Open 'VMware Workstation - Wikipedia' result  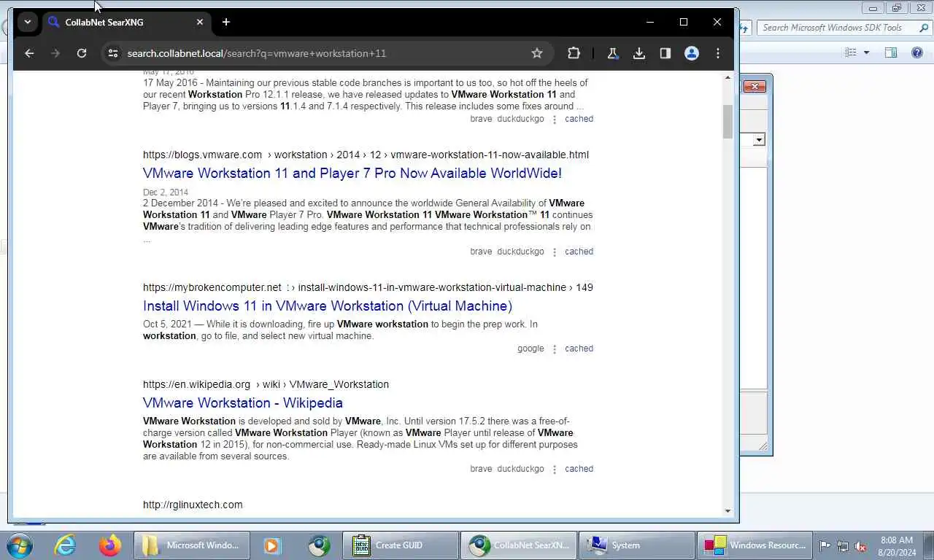243,402
